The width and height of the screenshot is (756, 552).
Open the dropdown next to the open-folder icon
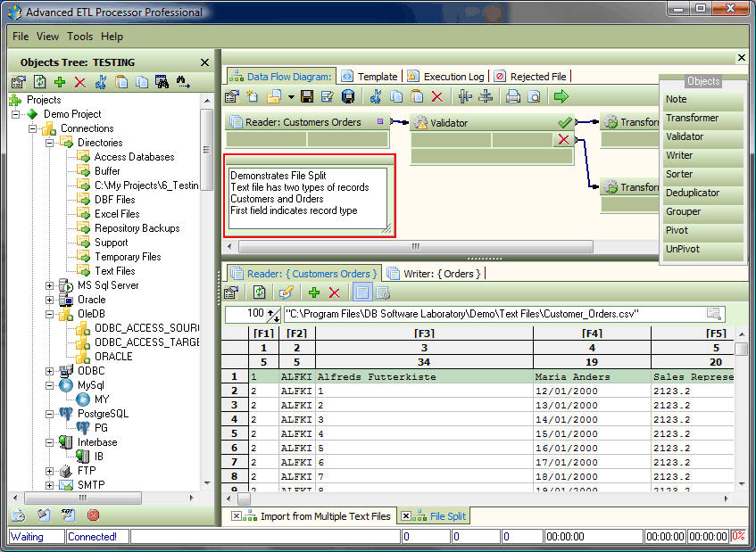tap(291, 96)
